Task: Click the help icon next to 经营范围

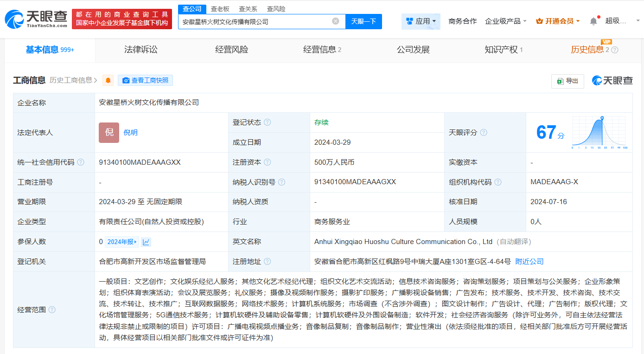Action: (52, 309)
